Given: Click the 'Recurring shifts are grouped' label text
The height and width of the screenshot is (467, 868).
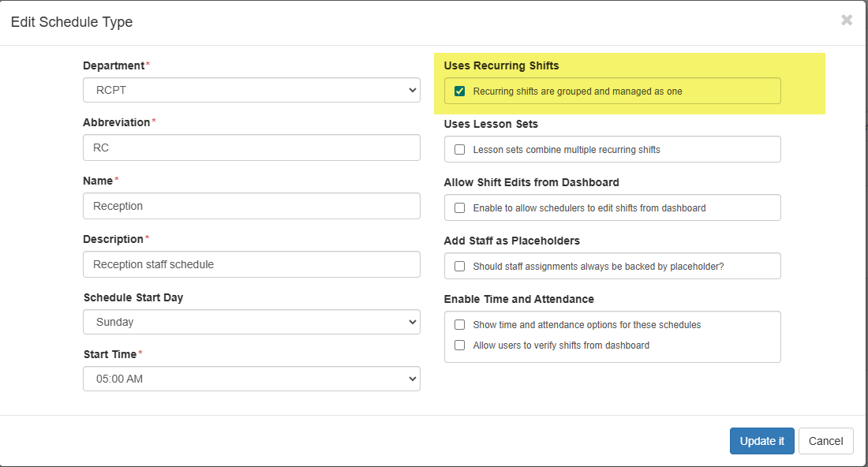Looking at the screenshot, I should [x=577, y=92].
